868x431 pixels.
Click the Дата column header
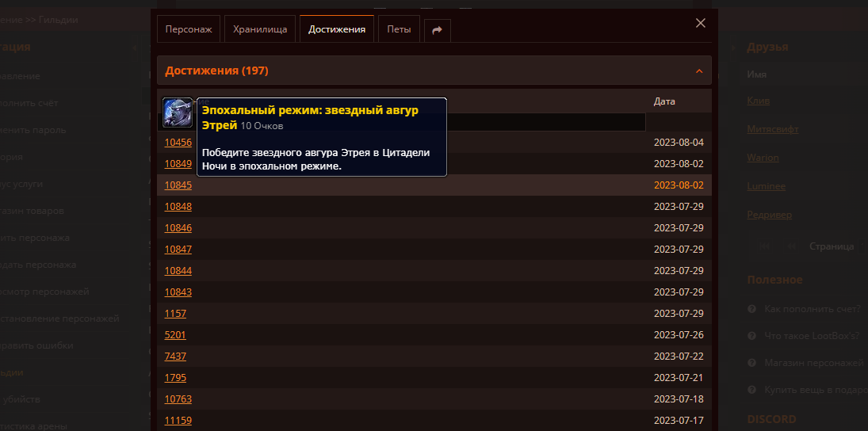[x=664, y=101]
